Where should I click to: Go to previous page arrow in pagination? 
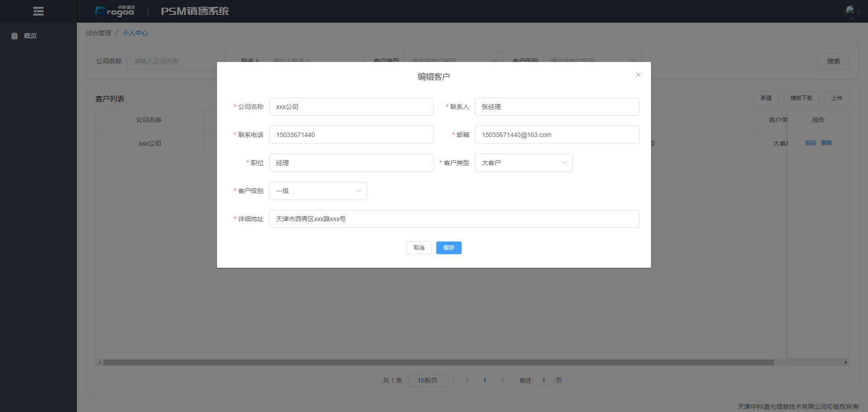point(467,380)
